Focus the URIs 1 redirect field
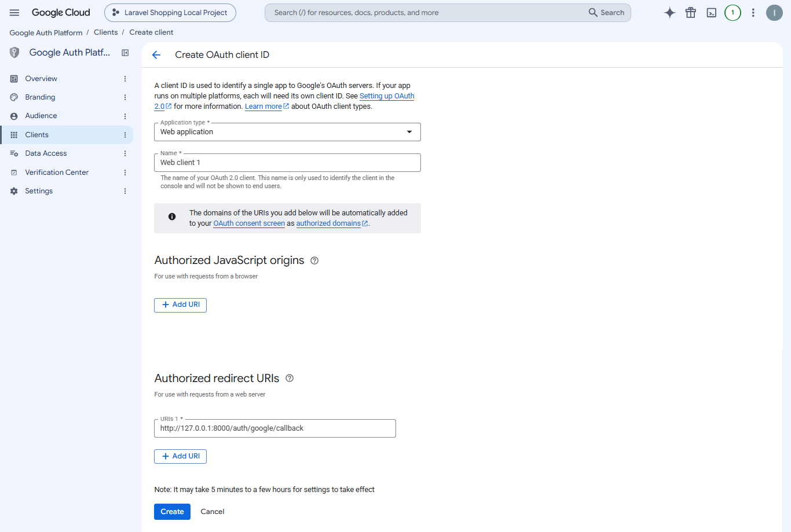791x532 pixels. [x=275, y=428]
